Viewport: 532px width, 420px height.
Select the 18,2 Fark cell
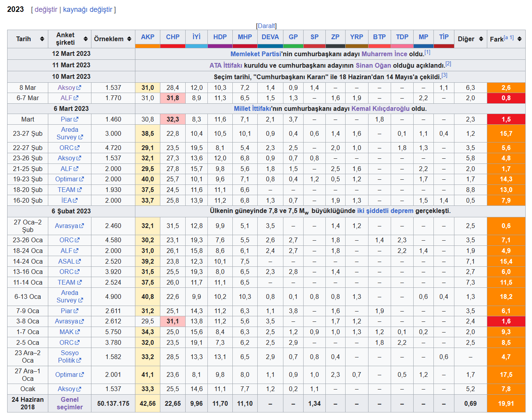tap(506, 296)
